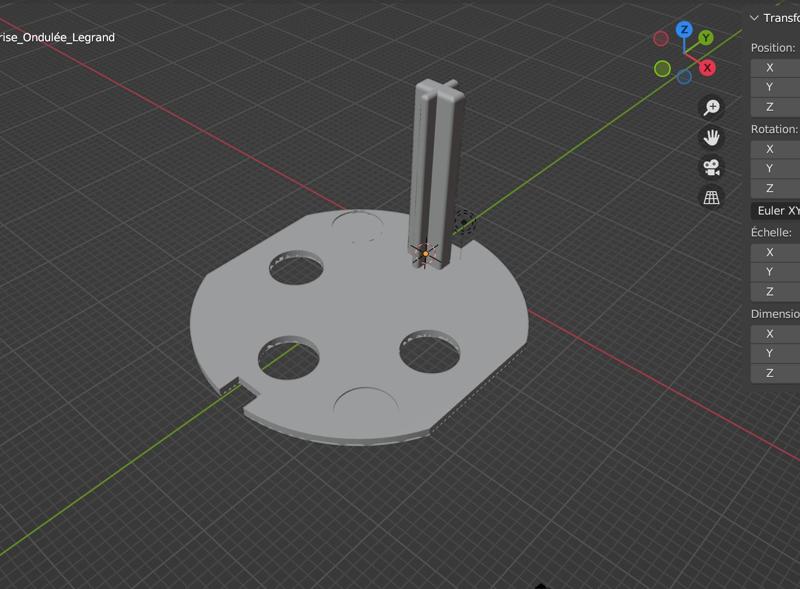Click the negative Z axis circle on gizmo

click(x=684, y=77)
